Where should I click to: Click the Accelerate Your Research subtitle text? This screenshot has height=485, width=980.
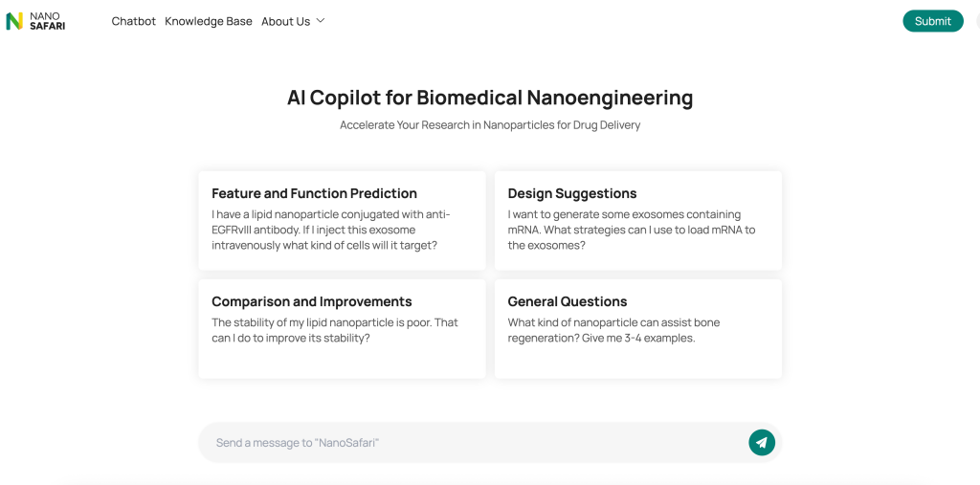tap(490, 125)
